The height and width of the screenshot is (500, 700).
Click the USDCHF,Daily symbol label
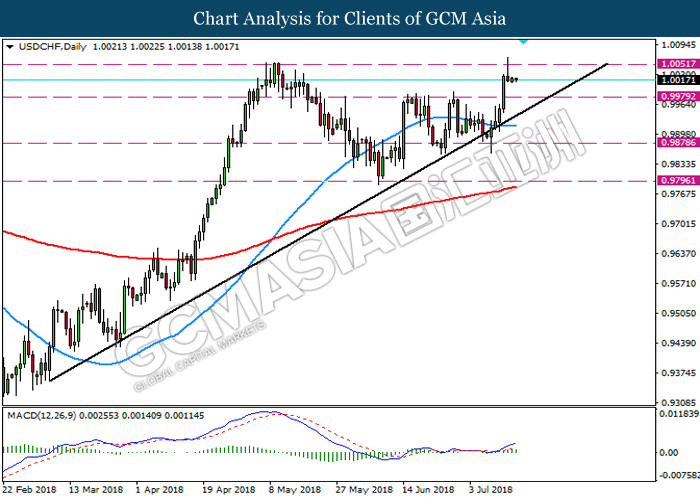53,46
